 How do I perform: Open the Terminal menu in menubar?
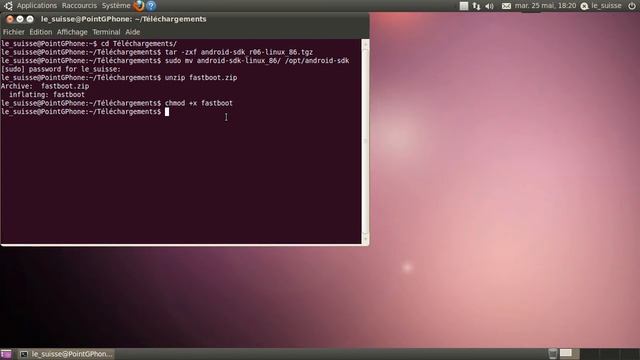(106, 32)
